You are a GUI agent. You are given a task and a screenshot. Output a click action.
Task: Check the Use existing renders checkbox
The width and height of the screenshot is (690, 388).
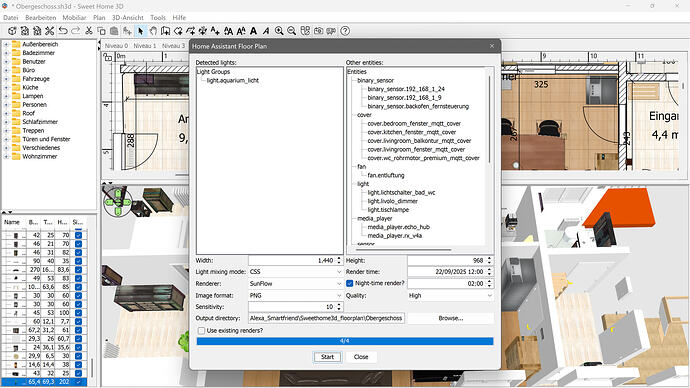pos(201,330)
